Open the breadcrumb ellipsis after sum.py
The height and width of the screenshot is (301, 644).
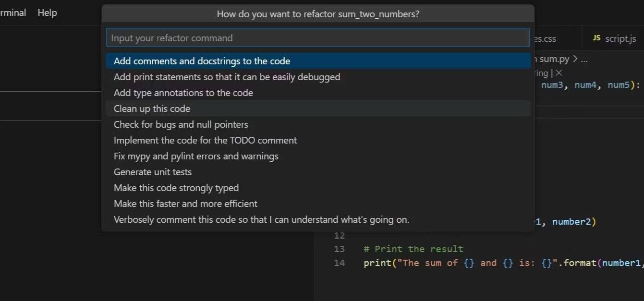583,59
